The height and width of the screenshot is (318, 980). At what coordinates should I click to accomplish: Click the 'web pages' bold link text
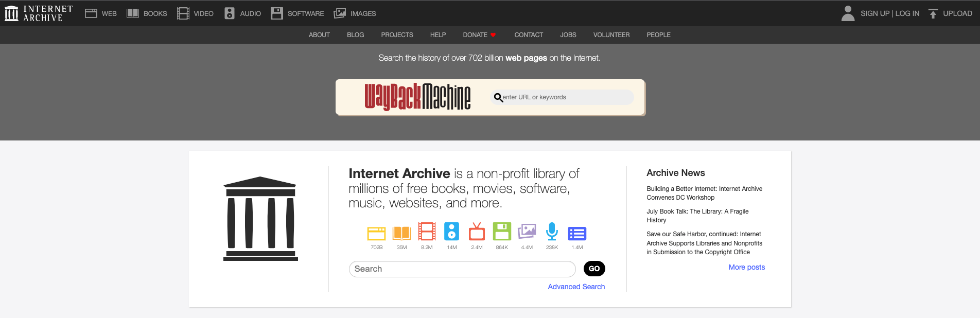point(526,58)
